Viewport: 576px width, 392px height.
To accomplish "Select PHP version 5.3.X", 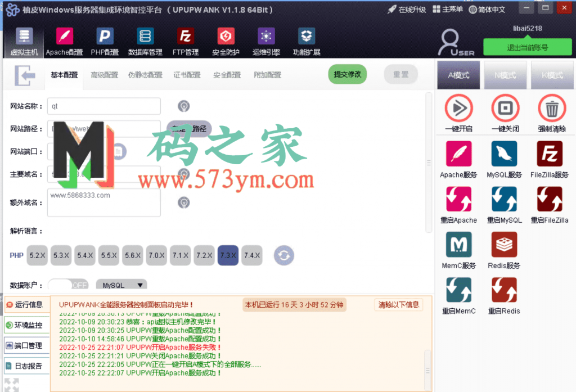I will click(61, 255).
